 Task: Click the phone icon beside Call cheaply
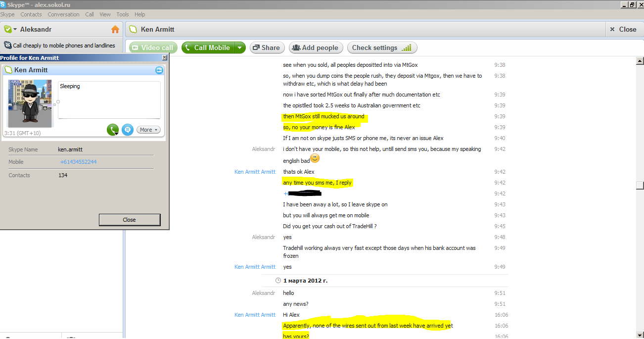click(x=8, y=45)
